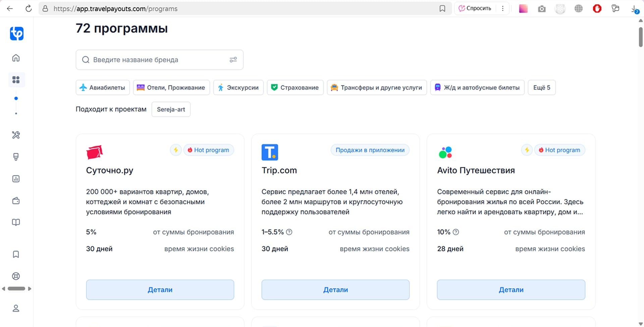Click the red Opera extension icon
644x327 pixels.
597,8
